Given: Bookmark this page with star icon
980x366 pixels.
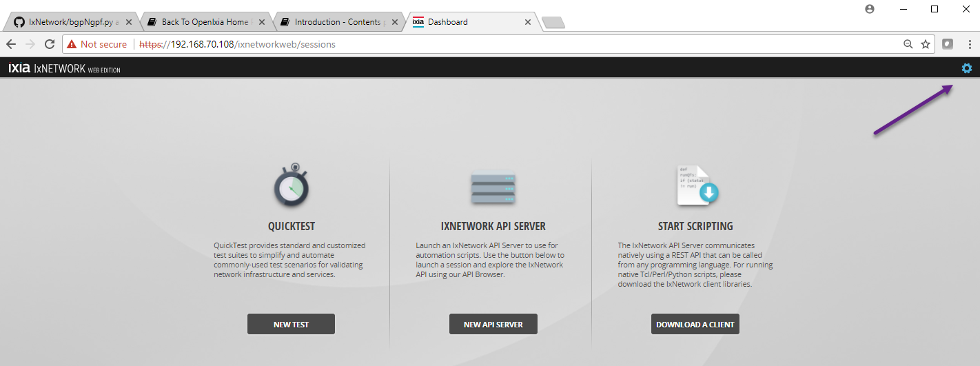Looking at the screenshot, I should click(x=926, y=44).
